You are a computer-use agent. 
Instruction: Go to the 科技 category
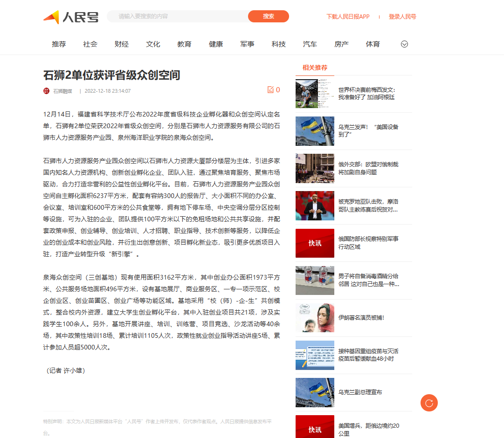tap(278, 44)
